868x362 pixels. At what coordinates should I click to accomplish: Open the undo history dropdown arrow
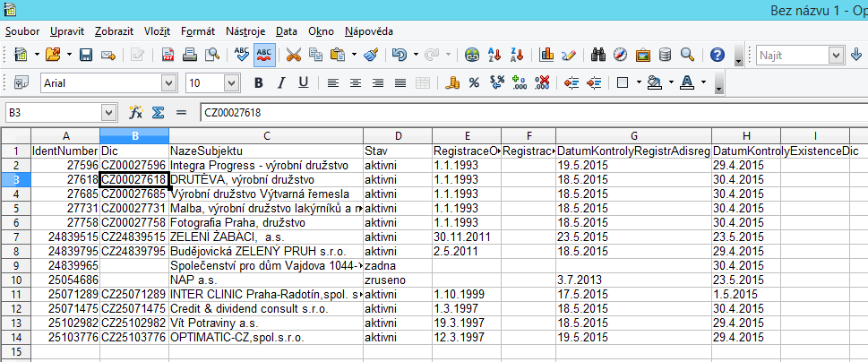coord(416,55)
